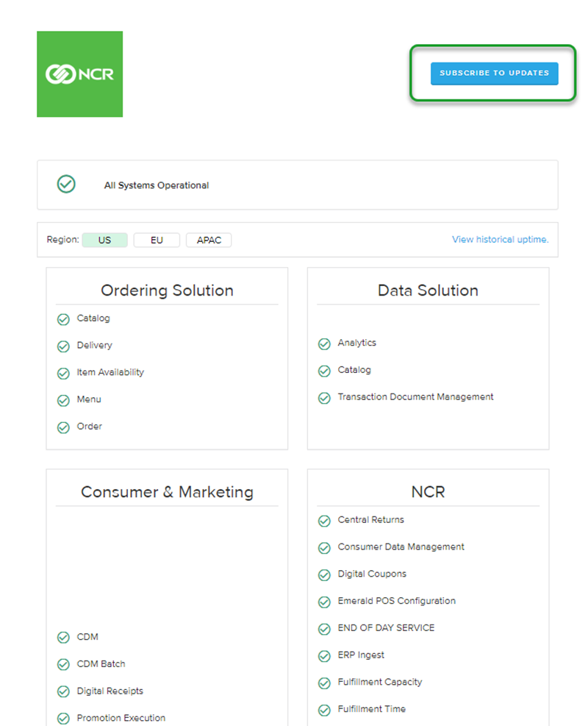The width and height of the screenshot is (588, 726).
Task: Click status icon beside Order
Action: (63, 427)
